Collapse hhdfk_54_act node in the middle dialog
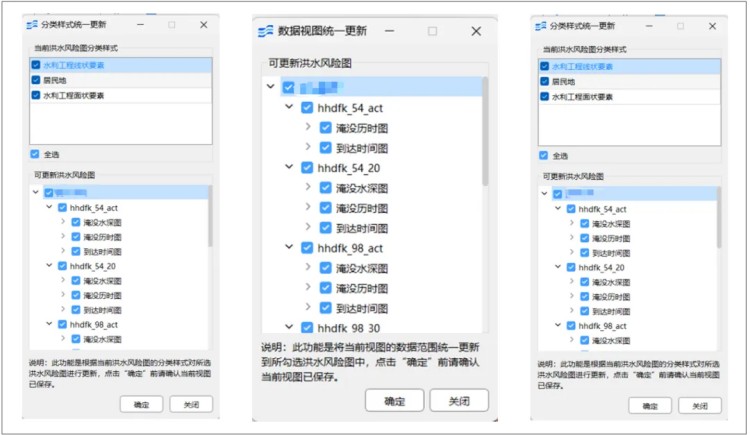The width and height of the screenshot is (750, 435). tap(289, 108)
